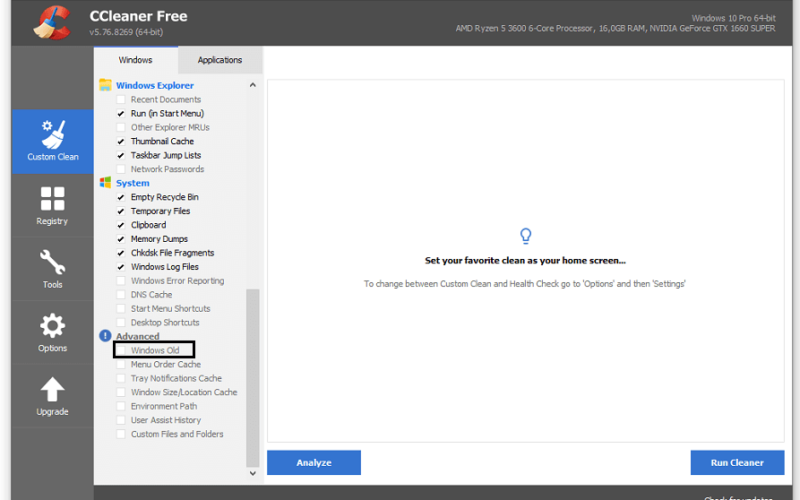Enable Network Passwords checkbox

point(121,169)
